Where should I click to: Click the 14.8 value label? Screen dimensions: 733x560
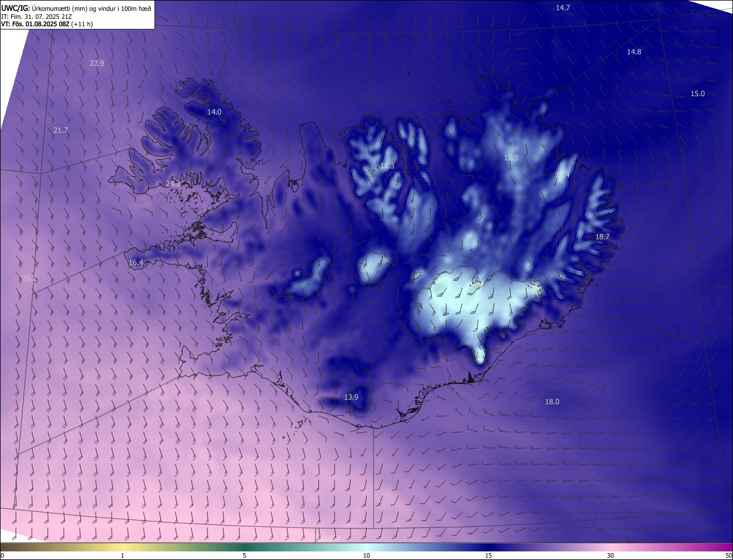tap(634, 52)
